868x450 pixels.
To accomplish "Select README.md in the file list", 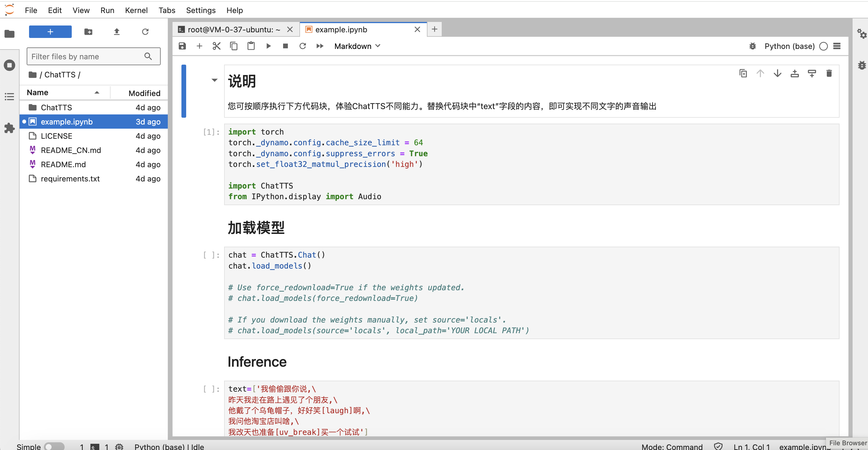I will click(x=93, y=164).
